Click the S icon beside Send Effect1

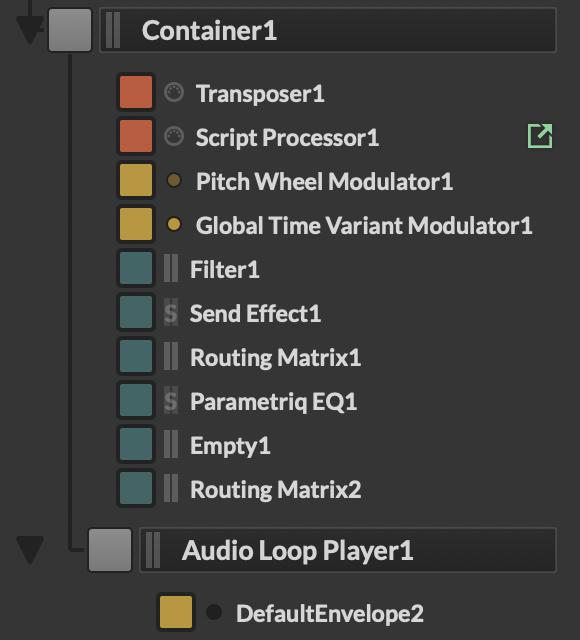[171, 313]
